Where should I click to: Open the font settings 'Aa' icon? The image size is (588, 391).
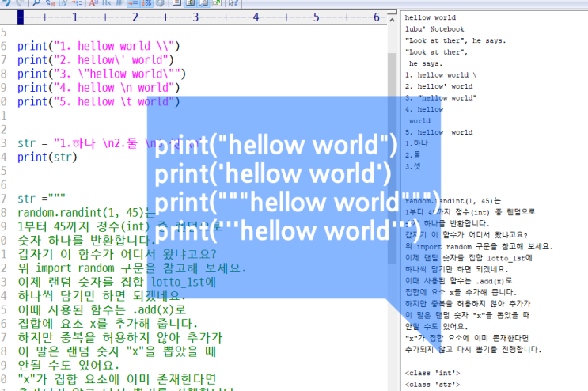point(92,3)
